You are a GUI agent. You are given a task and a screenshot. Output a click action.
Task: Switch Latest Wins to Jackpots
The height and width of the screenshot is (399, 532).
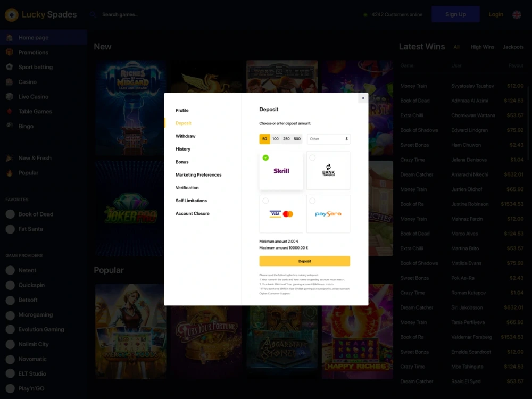513,47
